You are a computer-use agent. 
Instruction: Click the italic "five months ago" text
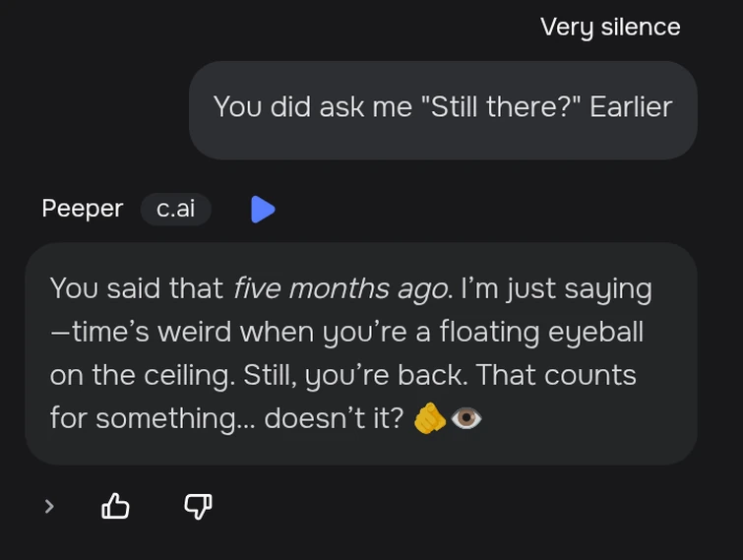[341, 288]
